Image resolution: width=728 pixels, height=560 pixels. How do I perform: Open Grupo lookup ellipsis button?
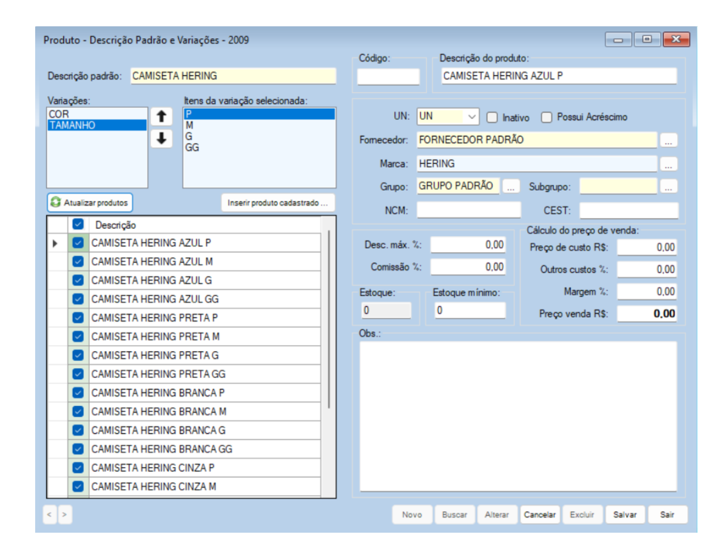pyautogui.click(x=511, y=187)
